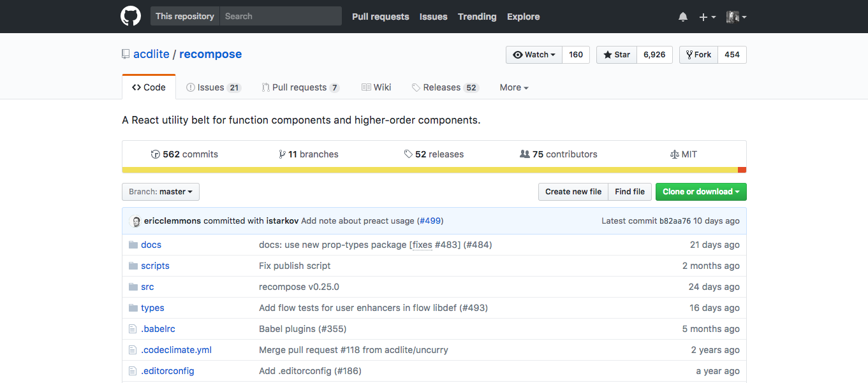Viewport: 868px width, 383px height.
Task: Open the types folder link
Action: (x=152, y=308)
